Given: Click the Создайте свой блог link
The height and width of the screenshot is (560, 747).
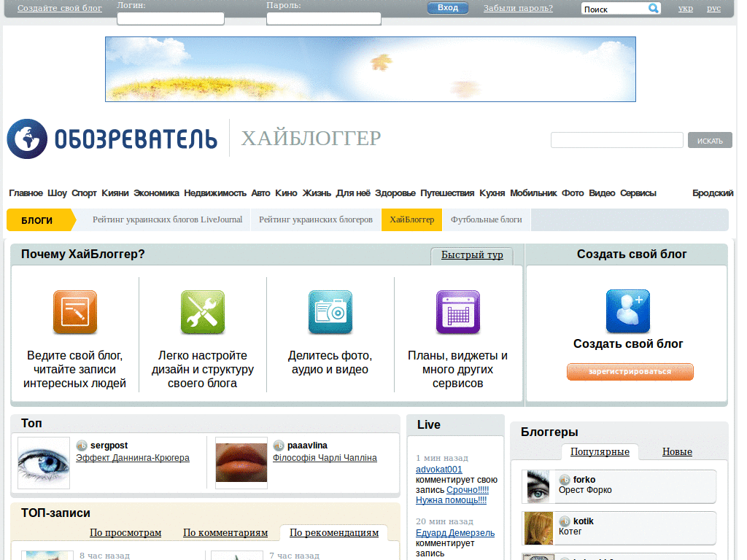Looking at the screenshot, I should (60, 8).
